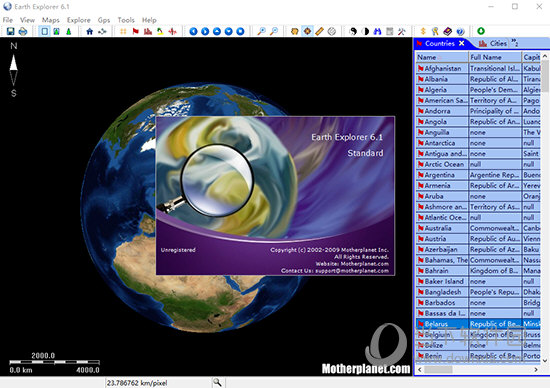Click the orange grid icon
The image size is (550, 388).
123,32
